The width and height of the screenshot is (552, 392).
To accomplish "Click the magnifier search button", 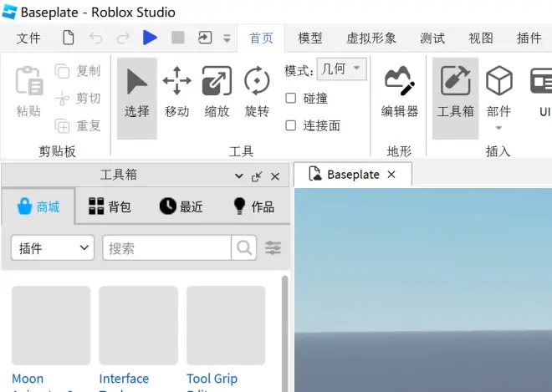I will [244, 247].
